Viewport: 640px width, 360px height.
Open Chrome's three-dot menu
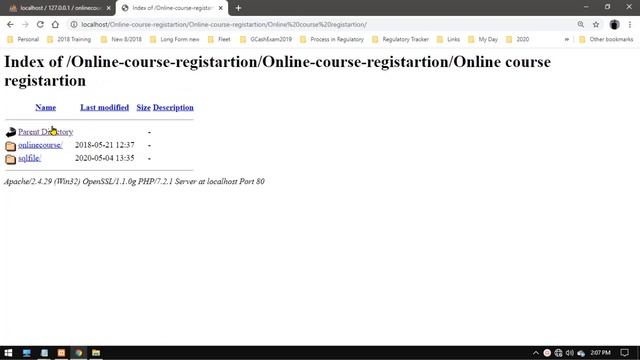tap(630, 24)
